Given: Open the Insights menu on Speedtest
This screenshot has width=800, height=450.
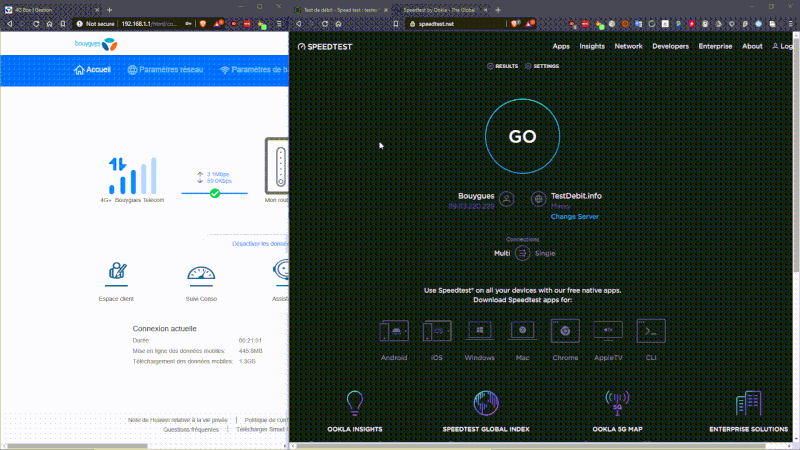Looking at the screenshot, I should (592, 46).
